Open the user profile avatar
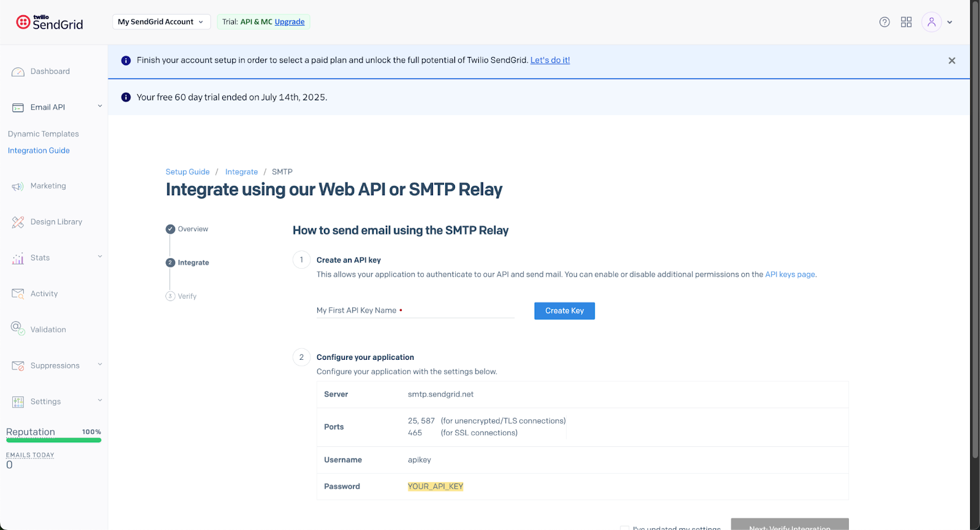This screenshot has height=530, width=980. pos(932,22)
